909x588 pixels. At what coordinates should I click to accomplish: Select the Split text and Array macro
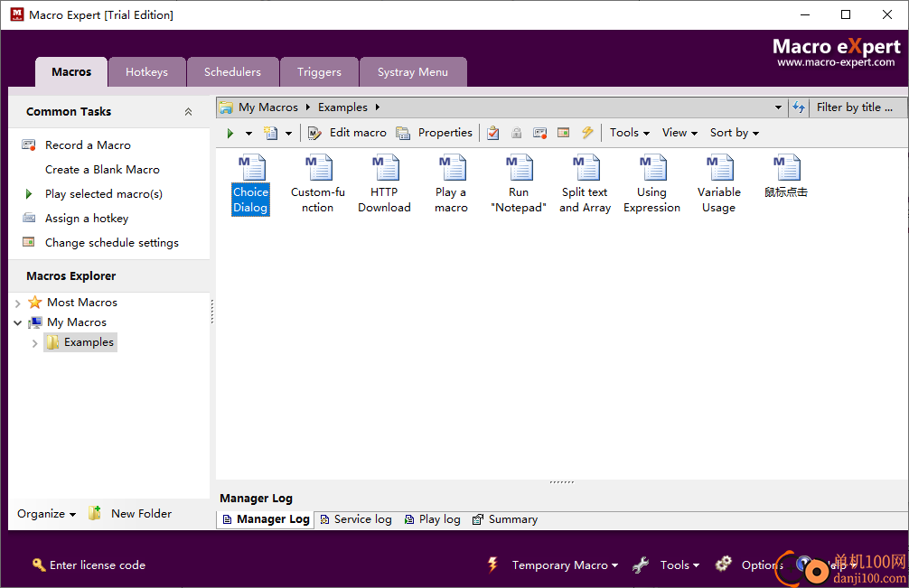[585, 185]
